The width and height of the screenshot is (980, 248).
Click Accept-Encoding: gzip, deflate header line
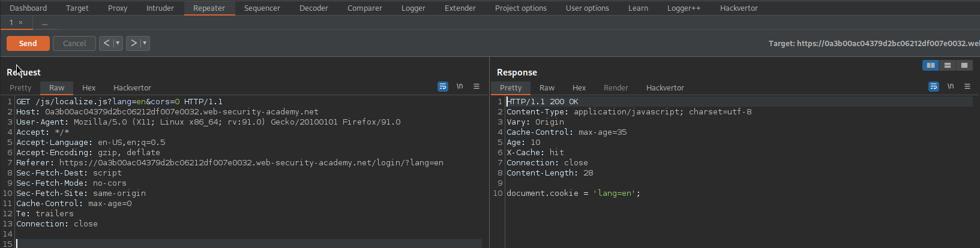(x=88, y=153)
